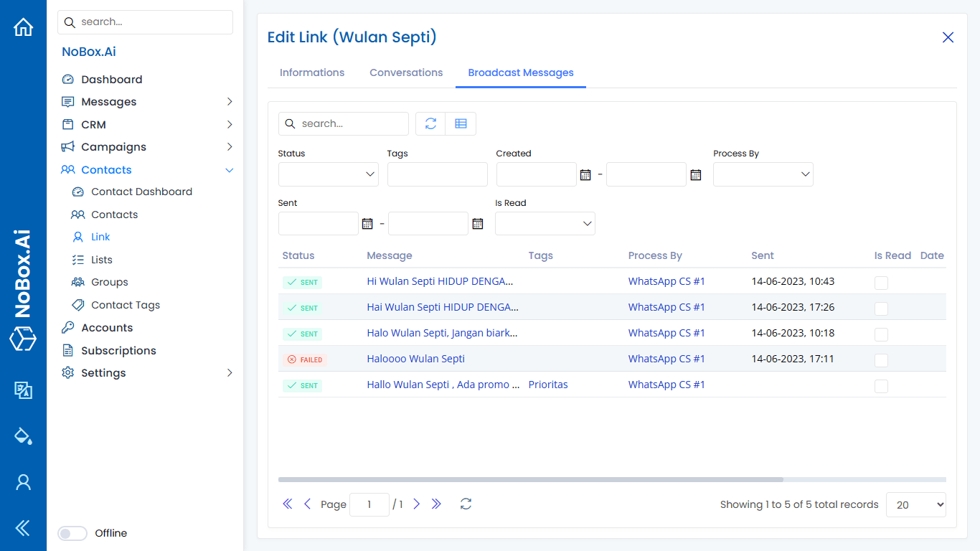Switch to the Conversations tab

click(x=406, y=72)
